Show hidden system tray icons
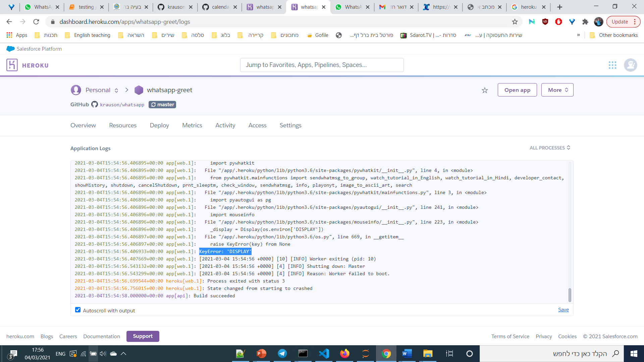Screen dimensions: 644x362 point(123,354)
